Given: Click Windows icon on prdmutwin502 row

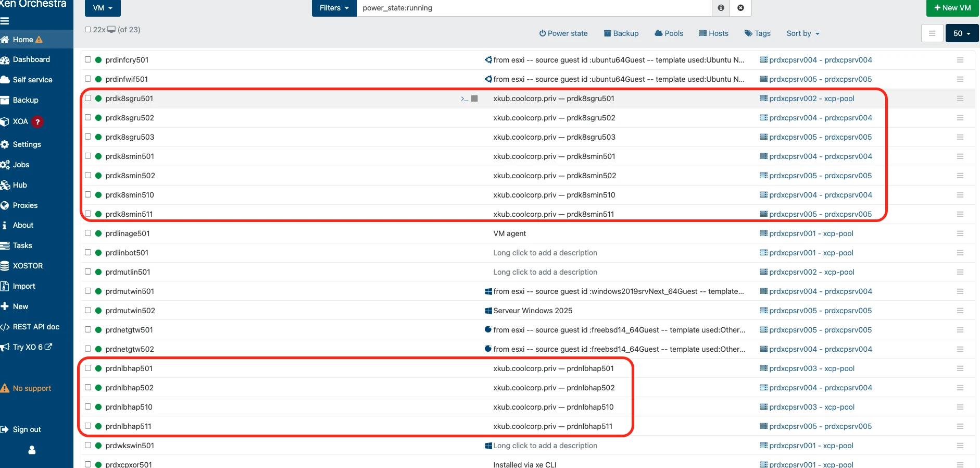Looking at the screenshot, I should pos(488,311).
